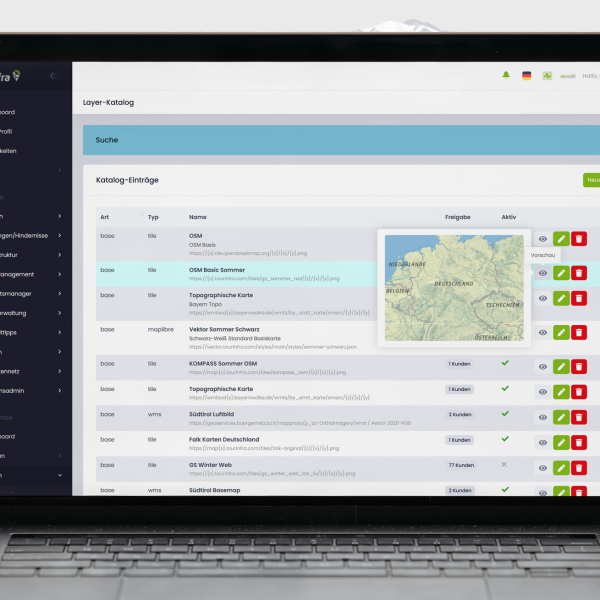Edit the GS Winter Web entry
The width and height of the screenshot is (600, 600).
[x=561, y=468]
